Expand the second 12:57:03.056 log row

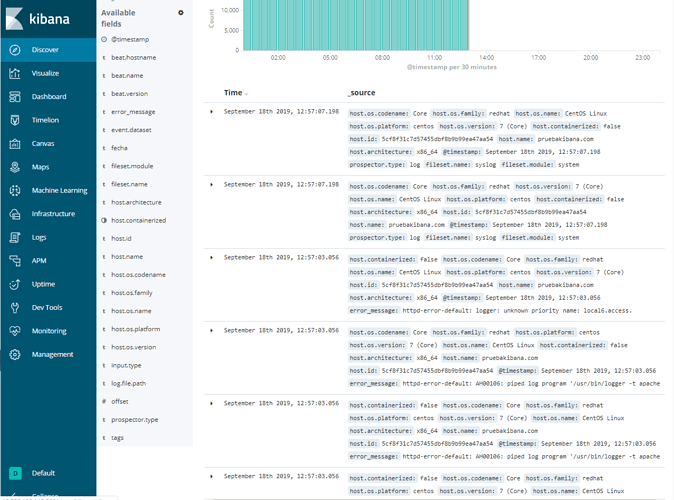211,331
